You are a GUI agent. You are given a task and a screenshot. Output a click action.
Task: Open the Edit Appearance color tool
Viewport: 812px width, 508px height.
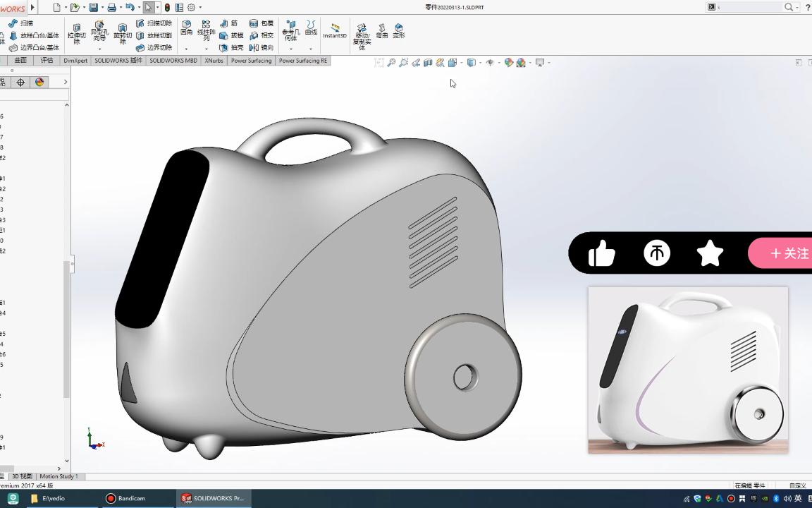tap(510, 63)
